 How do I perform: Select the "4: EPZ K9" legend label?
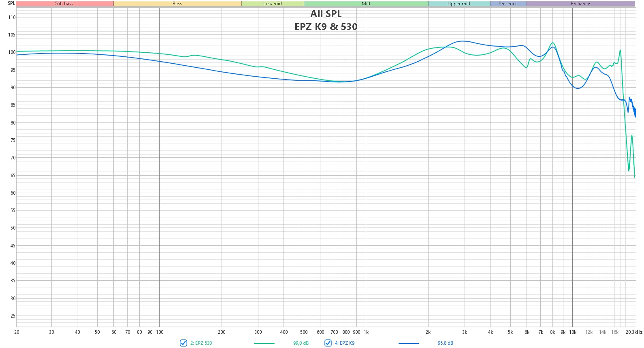(345, 343)
